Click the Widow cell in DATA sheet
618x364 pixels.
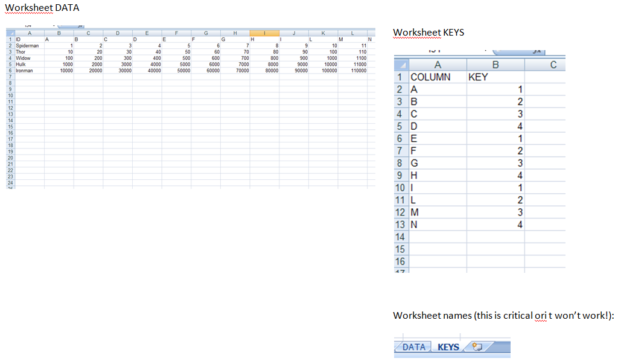pos(29,59)
